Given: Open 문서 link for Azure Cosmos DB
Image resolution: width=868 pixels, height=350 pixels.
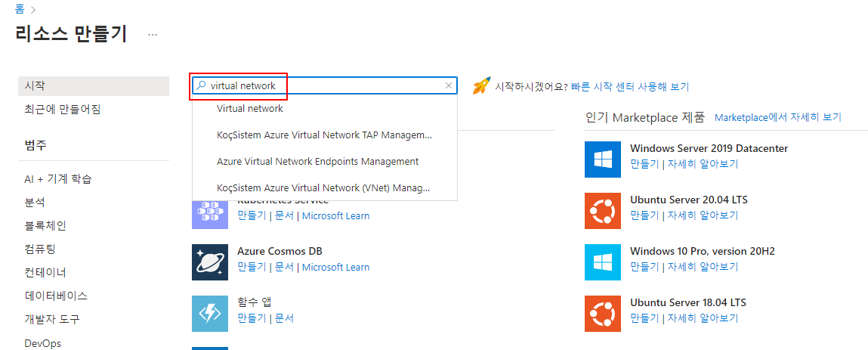Looking at the screenshot, I should click(285, 267).
